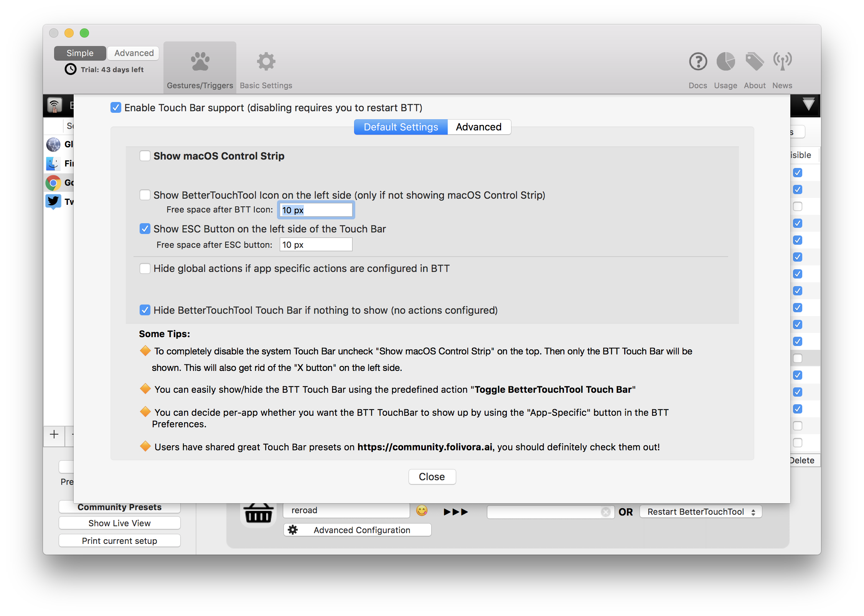Image resolution: width=864 pixels, height=616 pixels.
Task: Select Google Chrome app in sidebar
Action: [x=53, y=183]
